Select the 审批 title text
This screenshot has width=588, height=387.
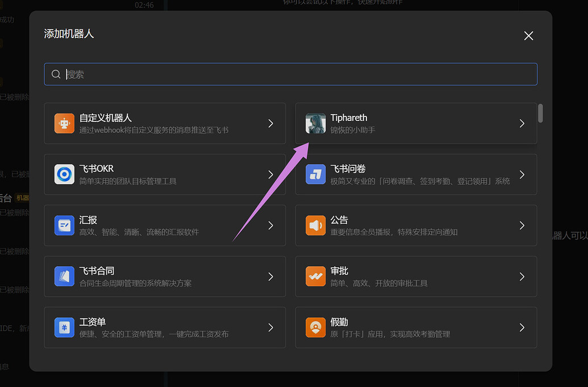(x=339, y=271)
